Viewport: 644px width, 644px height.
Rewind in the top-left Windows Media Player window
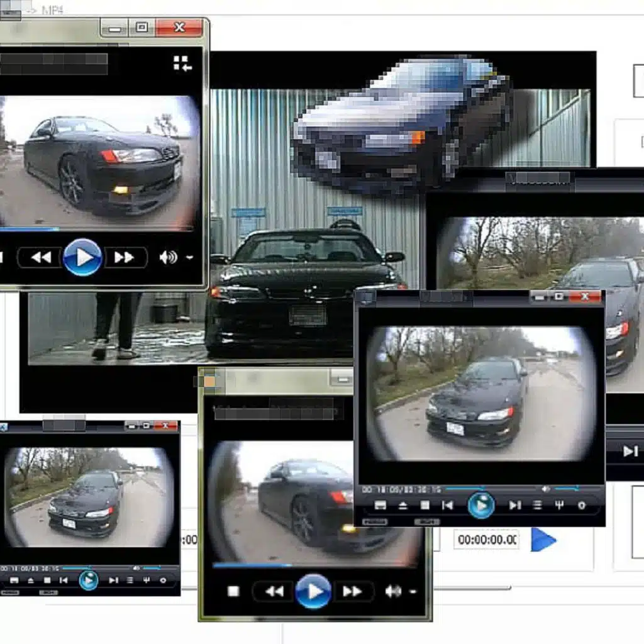coord(41,257)
